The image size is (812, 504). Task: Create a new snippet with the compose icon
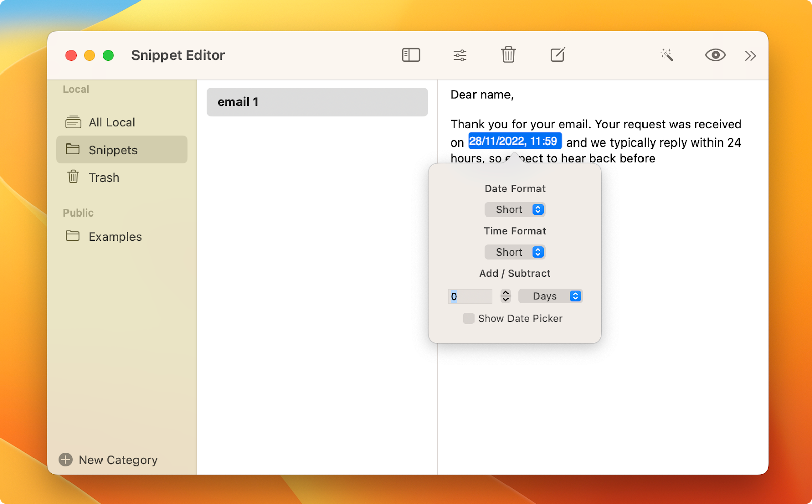tap(557, 55)
